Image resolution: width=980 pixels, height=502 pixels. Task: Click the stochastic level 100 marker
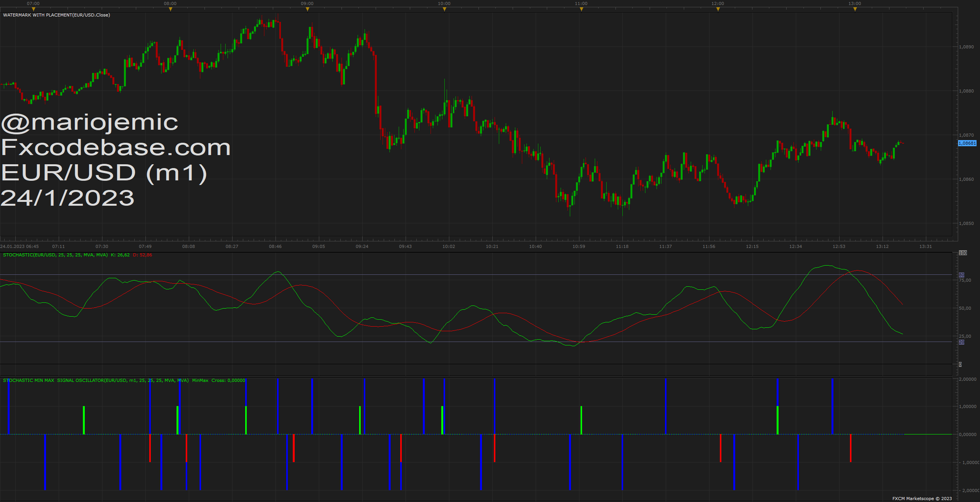[963, 253]
